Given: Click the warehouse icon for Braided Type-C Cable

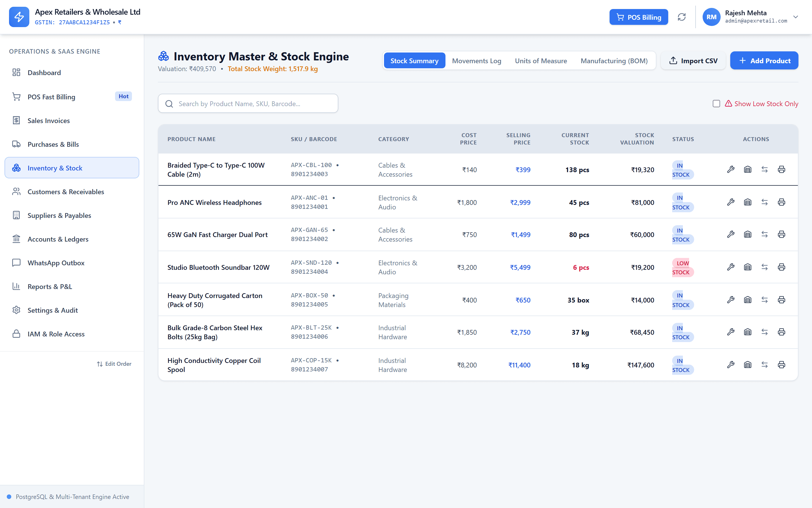Looking at the screenshot, I should 747,169.
